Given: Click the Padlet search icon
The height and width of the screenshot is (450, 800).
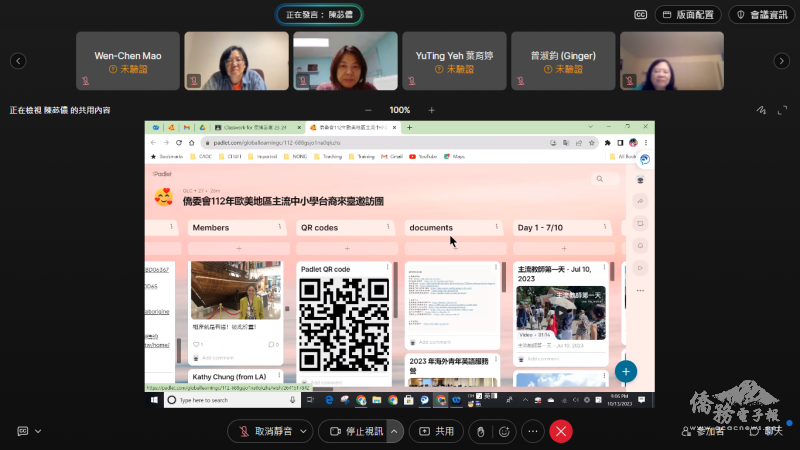Looking at the screenshot, I should pyautogui.click(x=599, y=179).
